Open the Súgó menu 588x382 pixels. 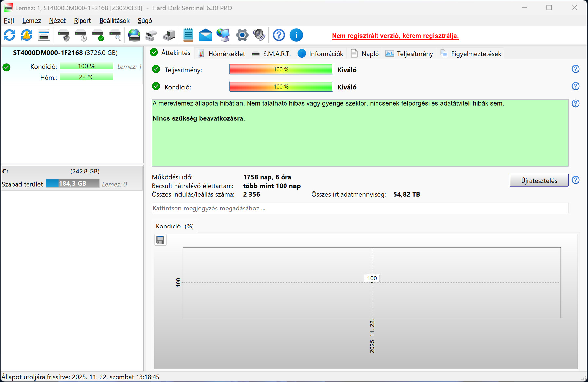pyautogui.click(x=145, y=21)
